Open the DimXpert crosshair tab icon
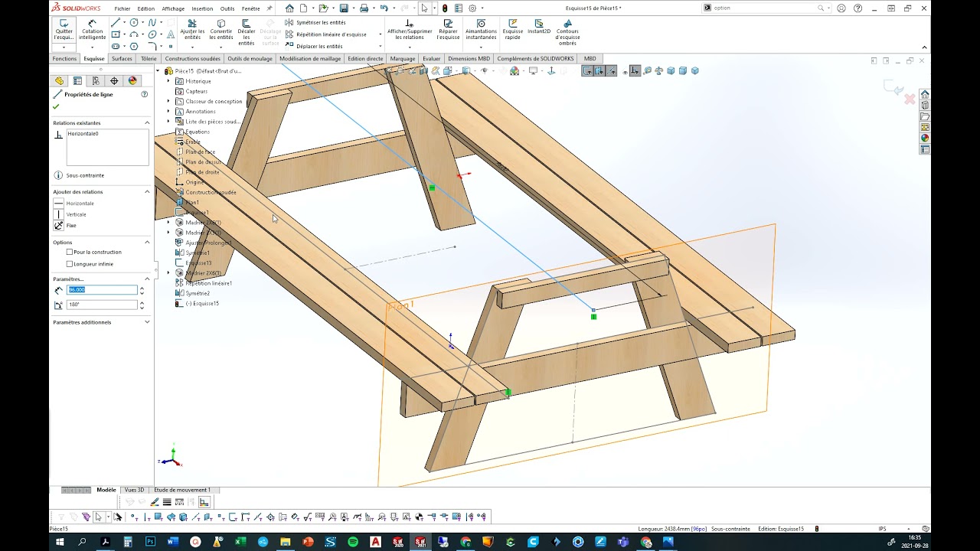This screenshot has width=980, height=551. 114,80
